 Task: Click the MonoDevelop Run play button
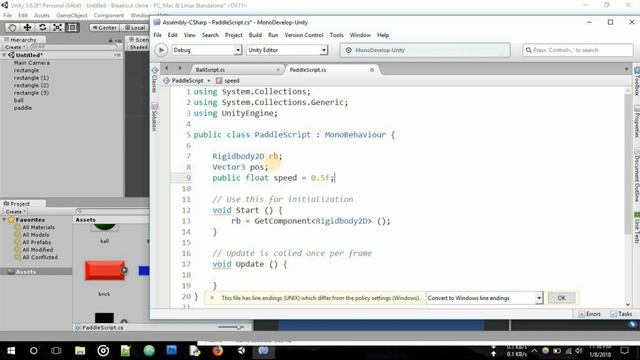pos(161,50)
